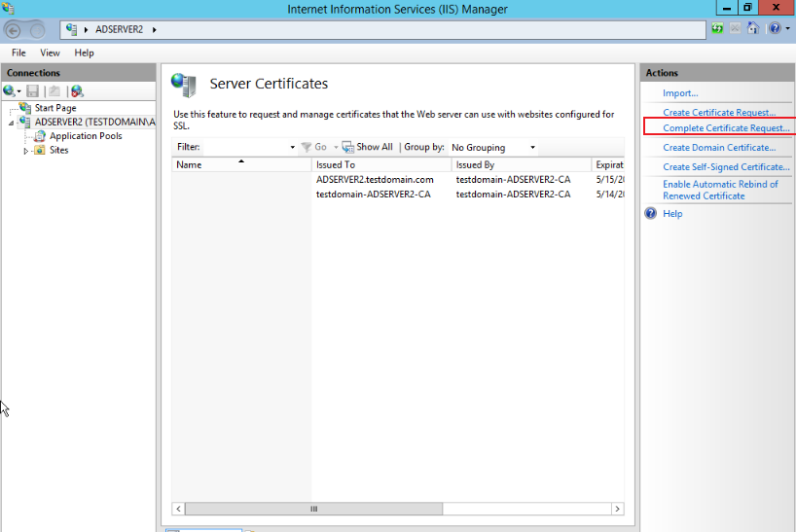Open the Filter field dropdown arrow
The width and height of the screenshot is (796, 532).
pos(292,147)
